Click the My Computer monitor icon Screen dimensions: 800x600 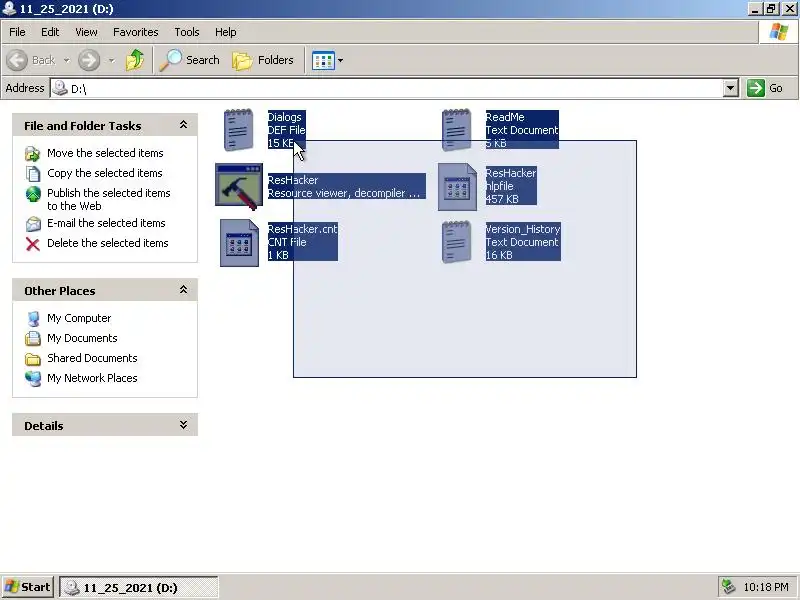pyautogui.click(x=33, y=318)
